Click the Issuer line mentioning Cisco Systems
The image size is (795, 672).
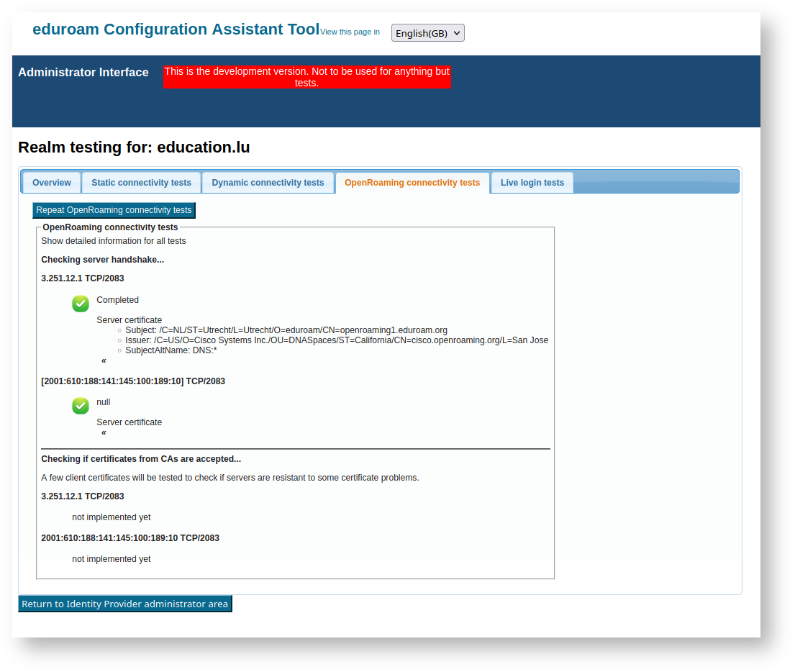coord(336,340)
